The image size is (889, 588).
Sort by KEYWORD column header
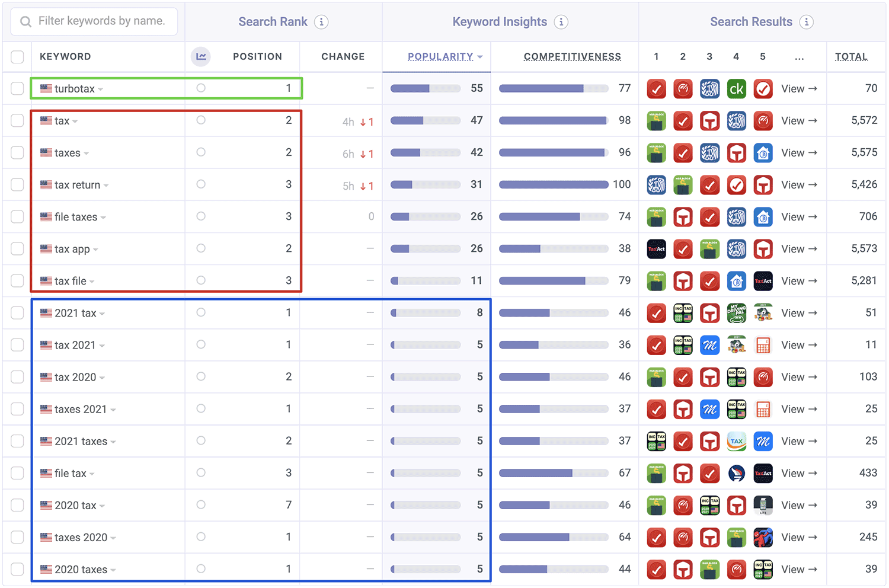point(65,57)
